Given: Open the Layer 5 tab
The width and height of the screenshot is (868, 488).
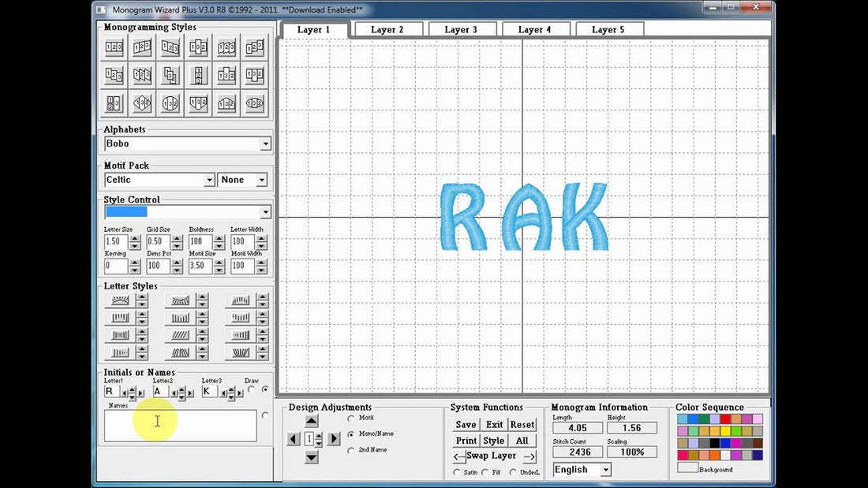Looking at the screenshot, I should [608, 30].
